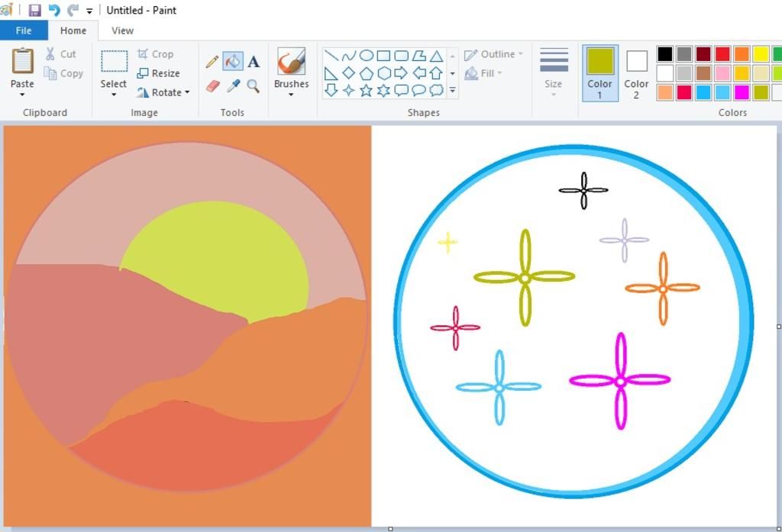Open the Outline dropdown
The height and width of the screenshot is (532, 782).
coord(493,54)
